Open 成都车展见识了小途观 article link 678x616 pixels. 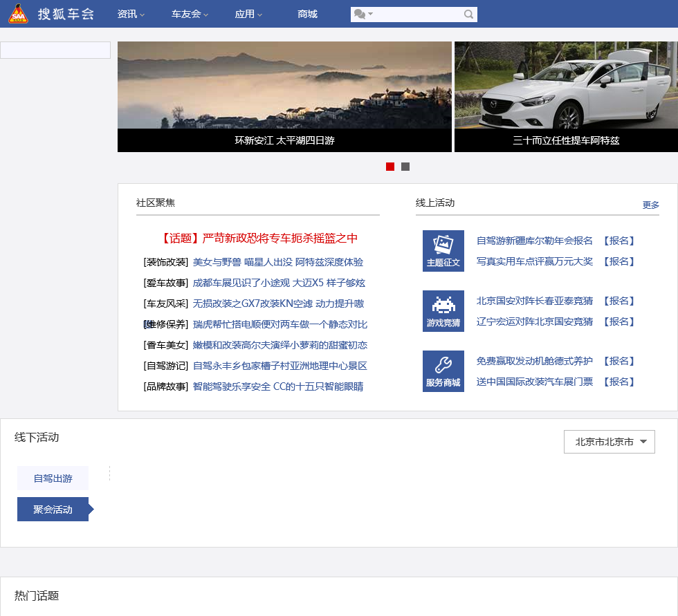(279, 283)
